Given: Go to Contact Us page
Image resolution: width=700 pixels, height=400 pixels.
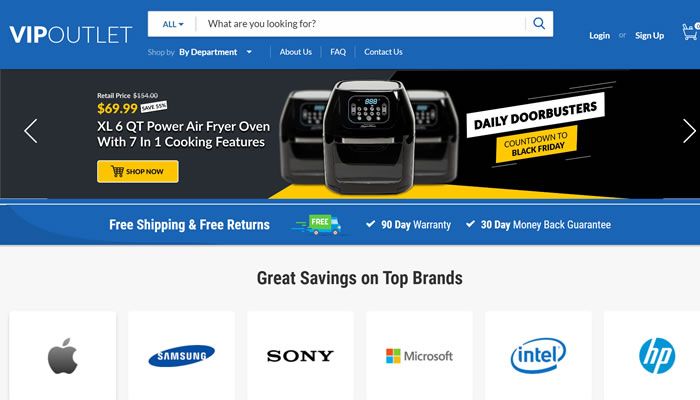Looking at the screenshot, I should pyautogui.click(x=383, y=52).
